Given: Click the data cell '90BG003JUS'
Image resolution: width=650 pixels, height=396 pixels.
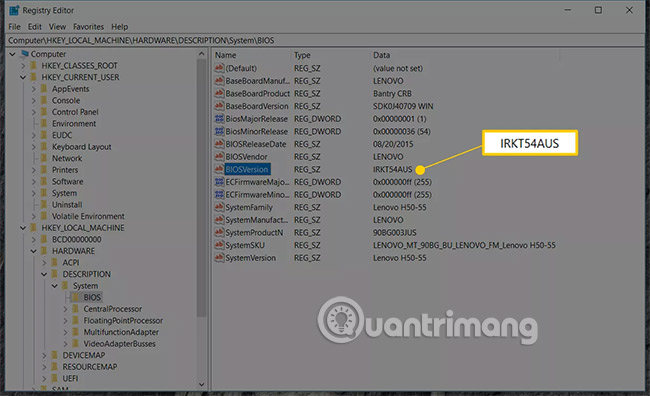Looking at the screenshot, I should pyautogui.click(x=395, y=233).
